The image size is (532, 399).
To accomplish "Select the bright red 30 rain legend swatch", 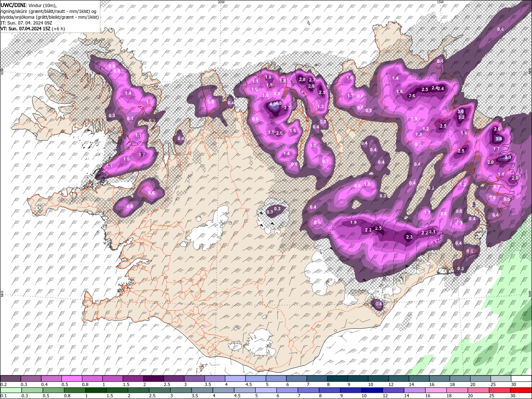I will (x=521, y=390).
